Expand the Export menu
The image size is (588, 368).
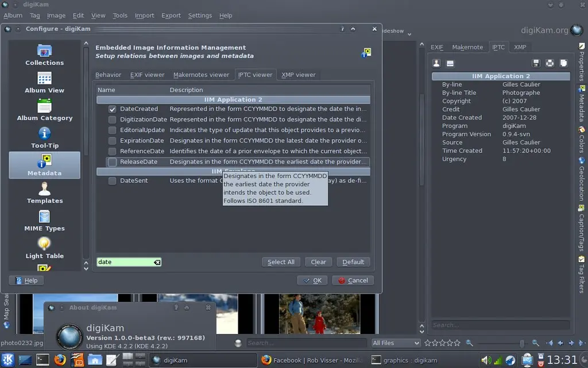[x=171, y=16]
